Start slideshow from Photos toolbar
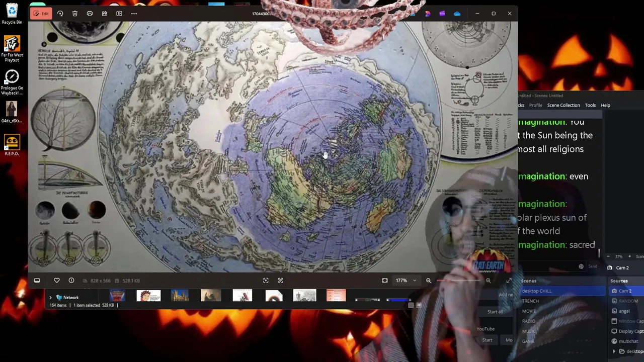Viewport: 644px width, 362px height. point(119,14)
